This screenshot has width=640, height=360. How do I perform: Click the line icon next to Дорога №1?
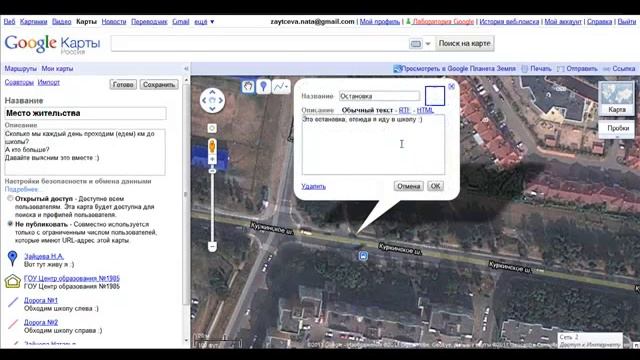(x=13, y=302)
